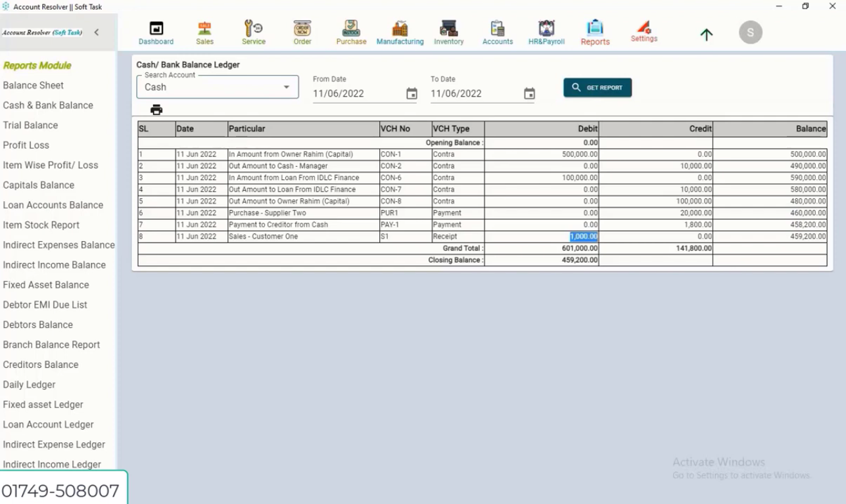Open the Trial Balance report
The image size is (846, 504).
click(x=30, y=125)
